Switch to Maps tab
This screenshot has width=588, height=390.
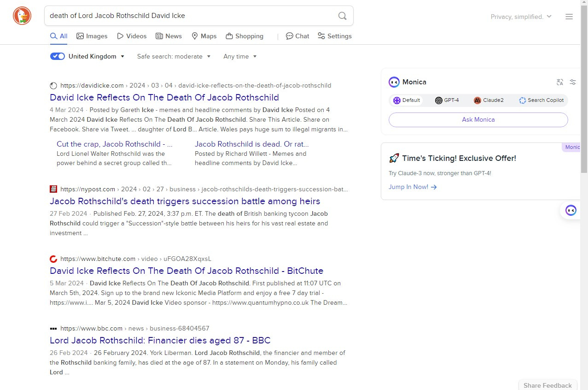(x=204, y=36)
